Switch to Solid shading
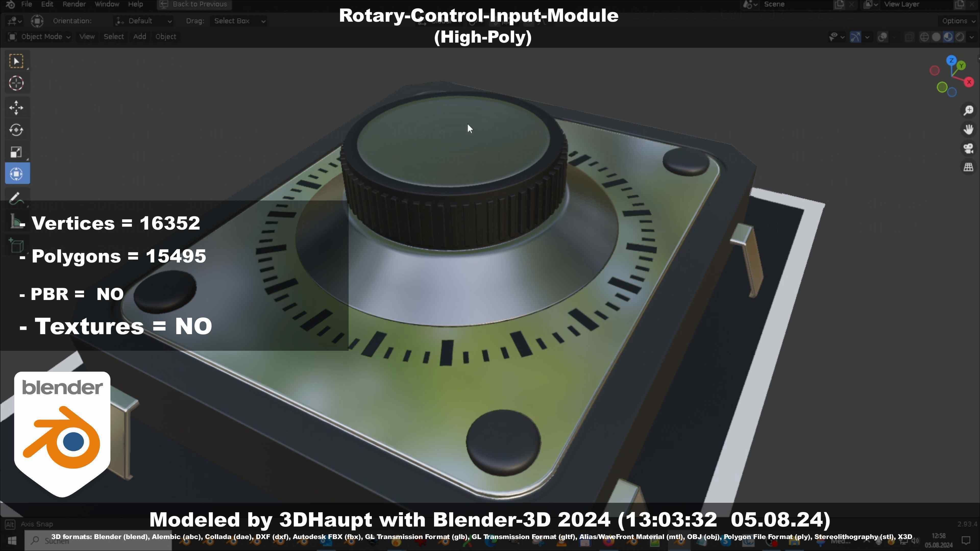980x551 pixels. (x=936, y=37)
